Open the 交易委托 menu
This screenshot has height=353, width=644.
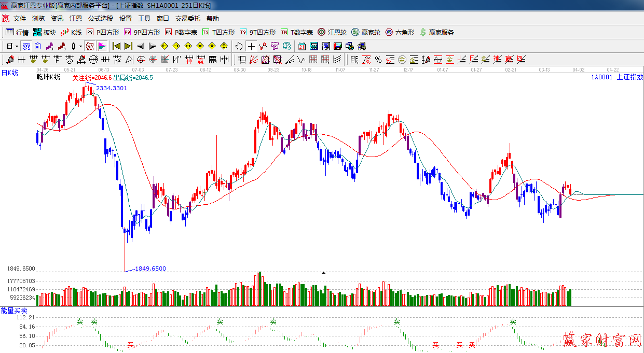pyautogui.click(x=187, y=19)
